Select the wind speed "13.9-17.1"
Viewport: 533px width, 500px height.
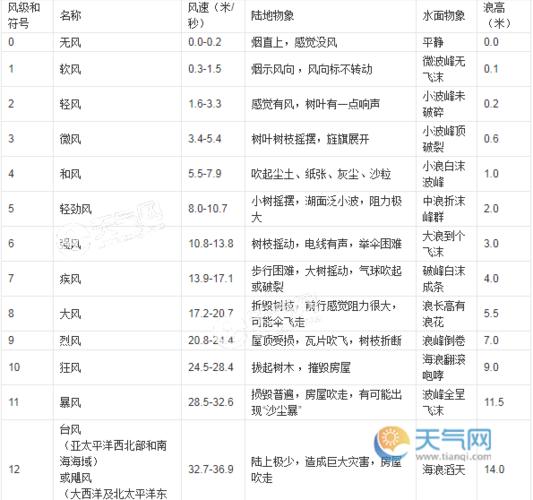[211, 278]
